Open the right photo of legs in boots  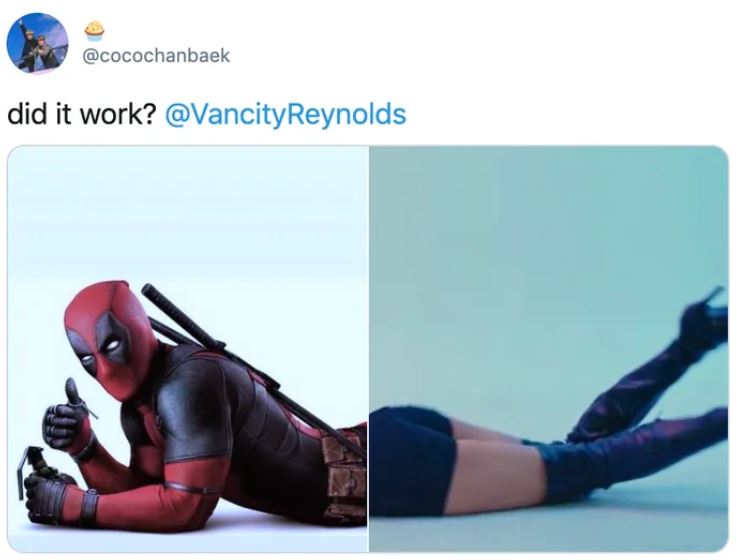pyautogui.click(x=549, y=349)
